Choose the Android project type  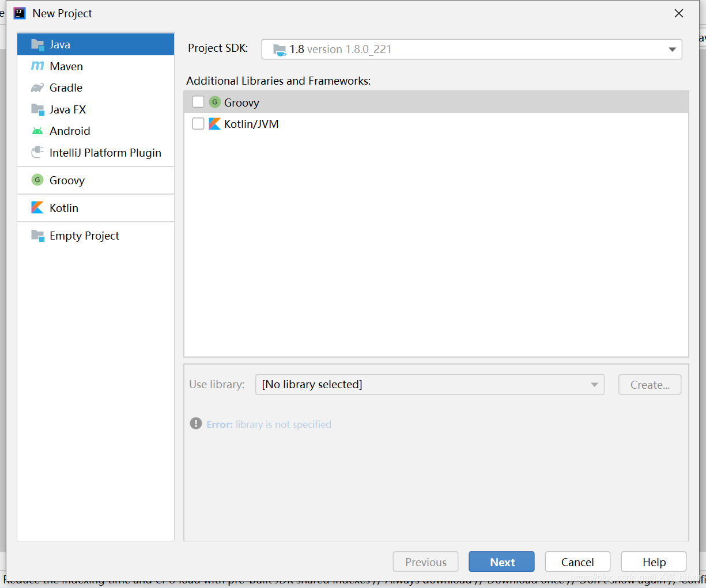click(96, 131)
